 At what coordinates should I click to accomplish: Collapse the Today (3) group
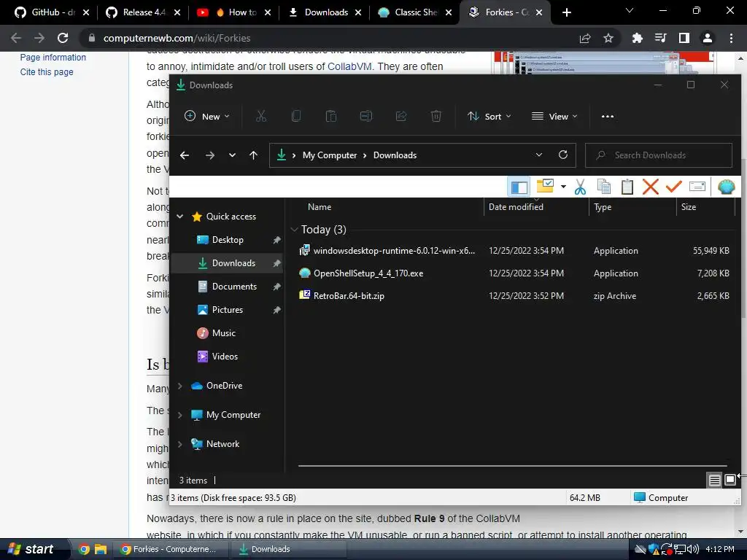[x=295, y=230]
